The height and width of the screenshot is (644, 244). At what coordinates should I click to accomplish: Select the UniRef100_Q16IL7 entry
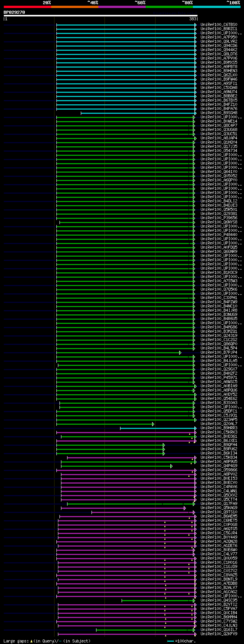pyautogui.click(x=219, y=630)
